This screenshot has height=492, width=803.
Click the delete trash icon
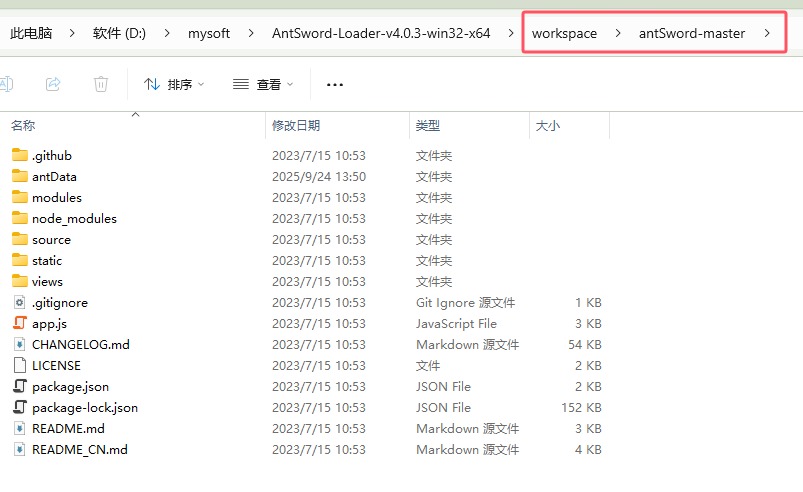[x=101, y=83]
